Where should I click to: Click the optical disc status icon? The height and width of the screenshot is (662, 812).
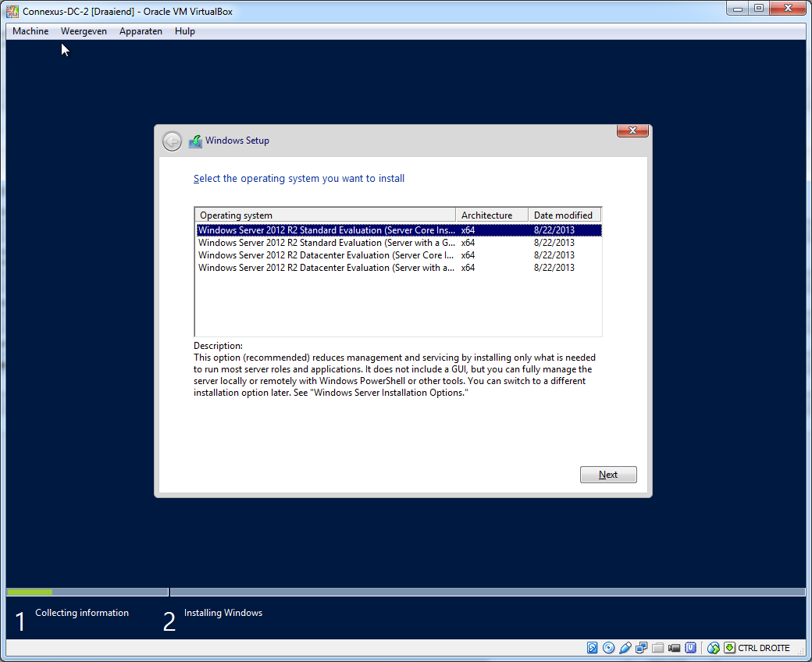608,647
